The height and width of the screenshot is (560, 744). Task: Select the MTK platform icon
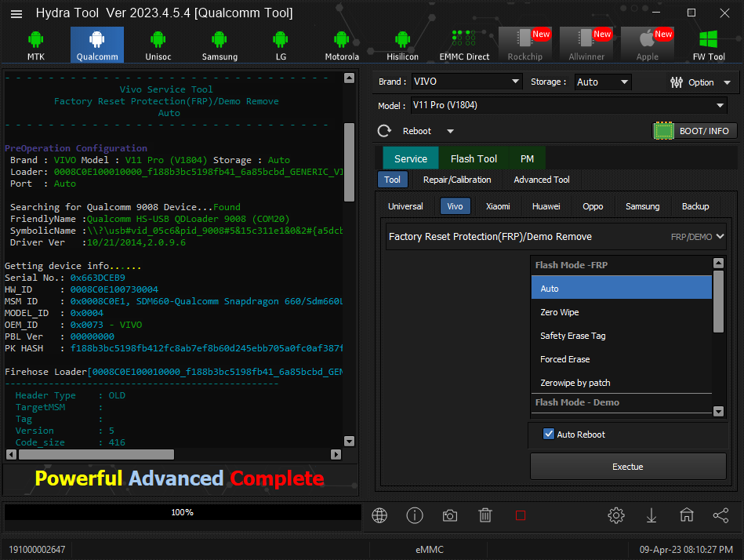point(35,45)
